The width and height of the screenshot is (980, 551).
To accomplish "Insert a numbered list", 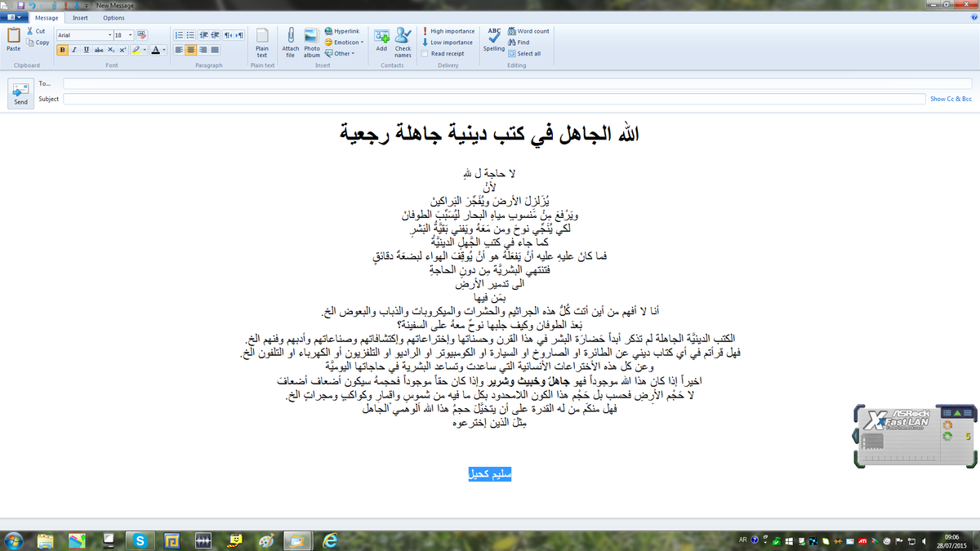I will click(180, 35).
